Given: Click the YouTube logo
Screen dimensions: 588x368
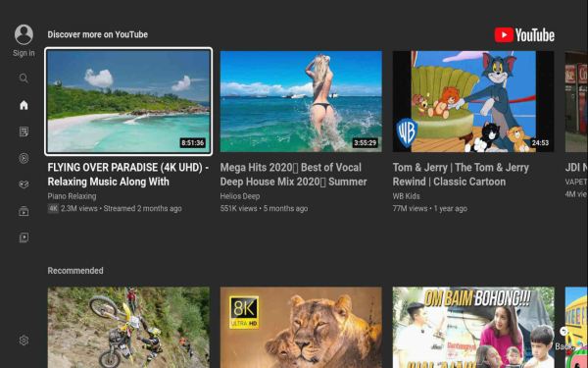Looking at the screenshot, I should tap(524, 35).
